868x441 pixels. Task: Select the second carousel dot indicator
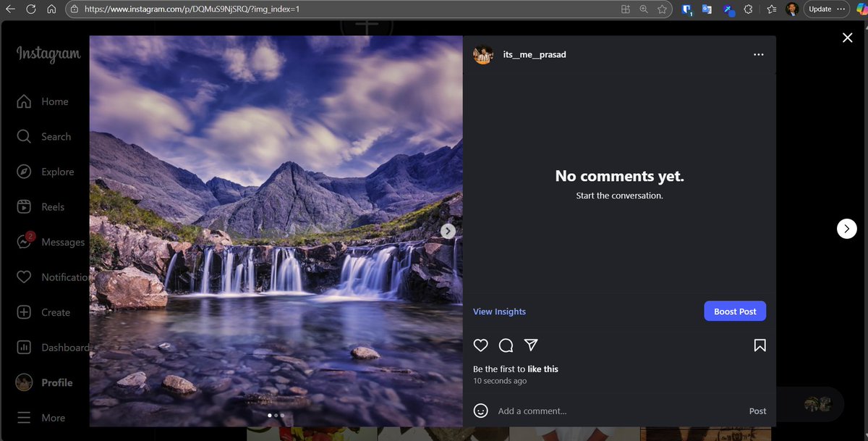tap(276, 416)
